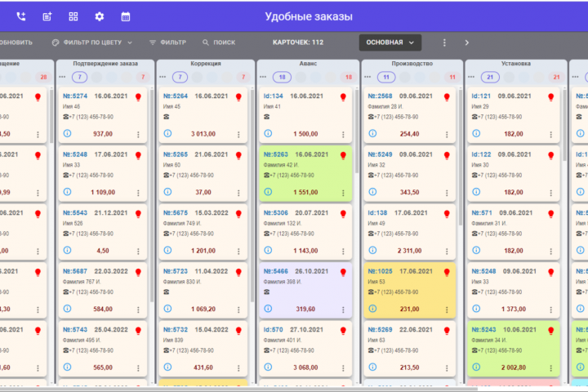Click info icon on card Id:138
Screen dimensions: 588x392
372,250
